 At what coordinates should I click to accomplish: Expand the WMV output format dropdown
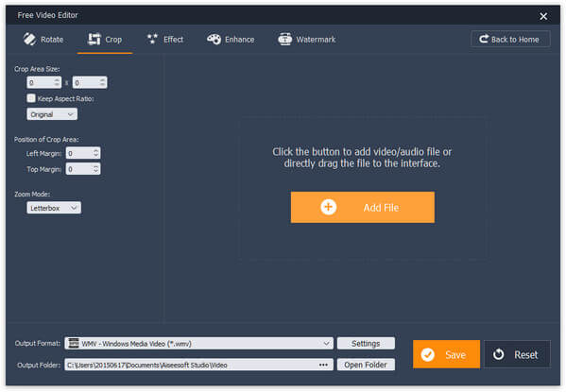pyautogui.click(x=198, y=343)
